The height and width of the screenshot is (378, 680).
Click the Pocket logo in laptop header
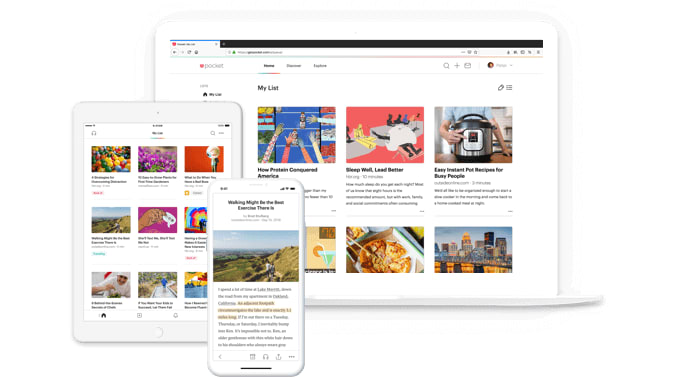click(x=211, y=66)
